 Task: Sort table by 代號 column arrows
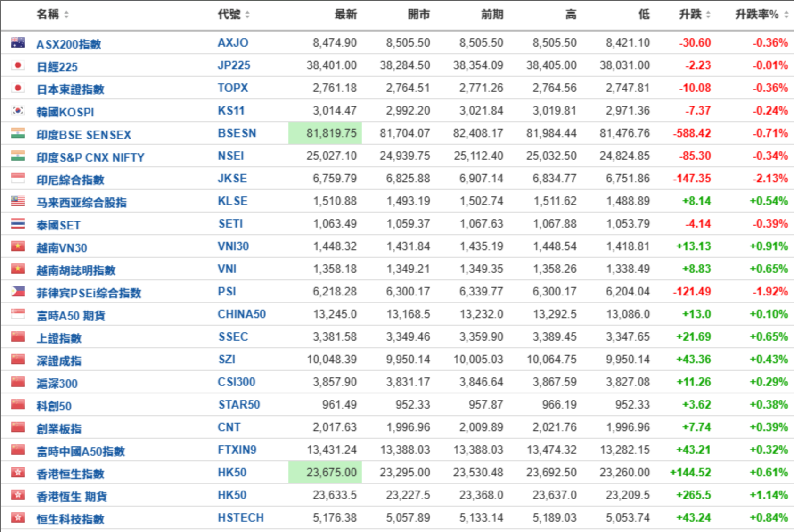click(247, 15)
